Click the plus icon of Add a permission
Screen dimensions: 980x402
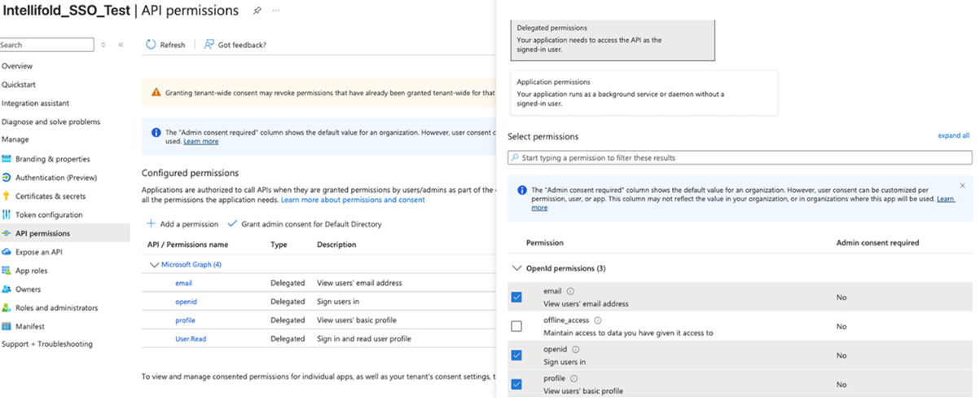[x=151, y=223]
